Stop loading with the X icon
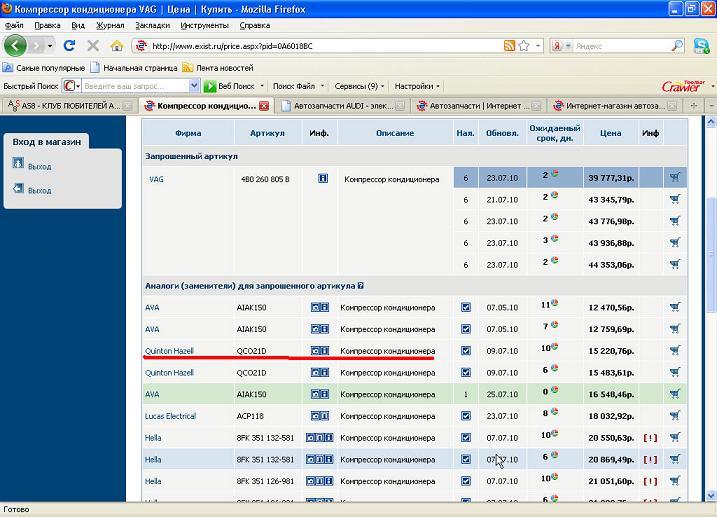 93,46
